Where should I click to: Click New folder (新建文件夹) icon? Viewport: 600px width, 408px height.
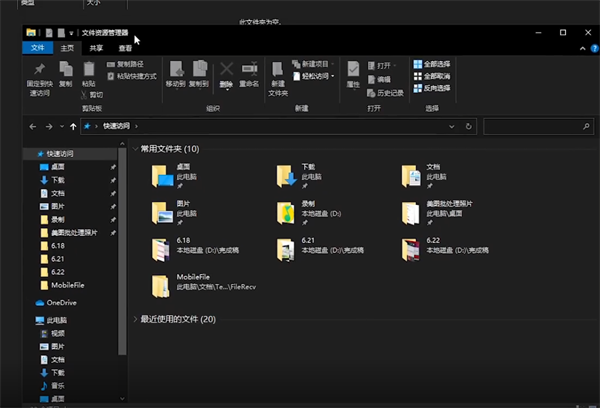(278, 70)
